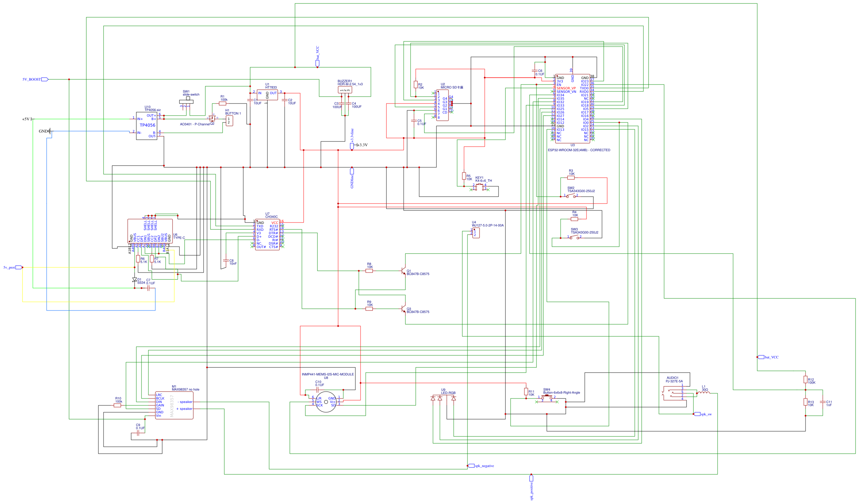Viewport: 859px width, 504px height.
Task: Select the U8 INMP441 microphone symbol
Action: [326, 402]
